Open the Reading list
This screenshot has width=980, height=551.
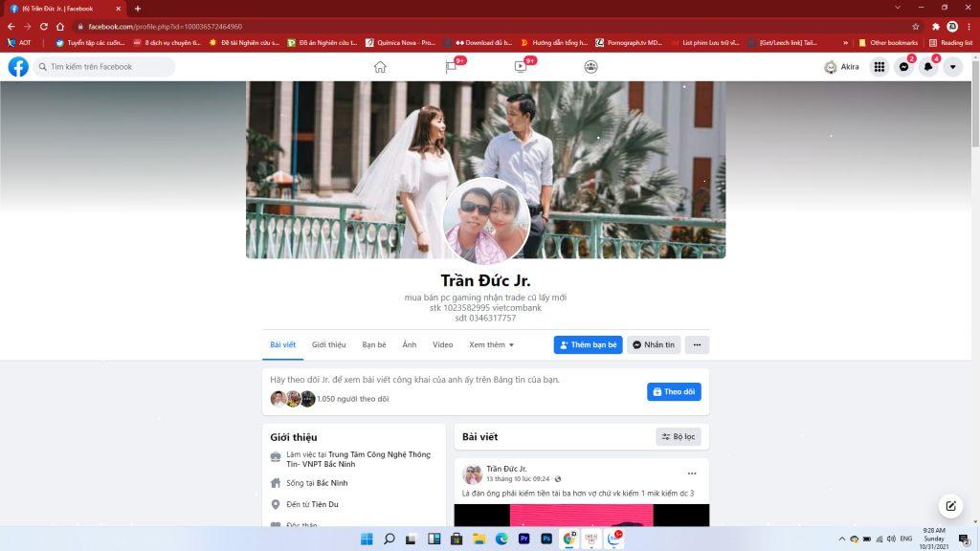pyautogui.click(x=950, y=42)
